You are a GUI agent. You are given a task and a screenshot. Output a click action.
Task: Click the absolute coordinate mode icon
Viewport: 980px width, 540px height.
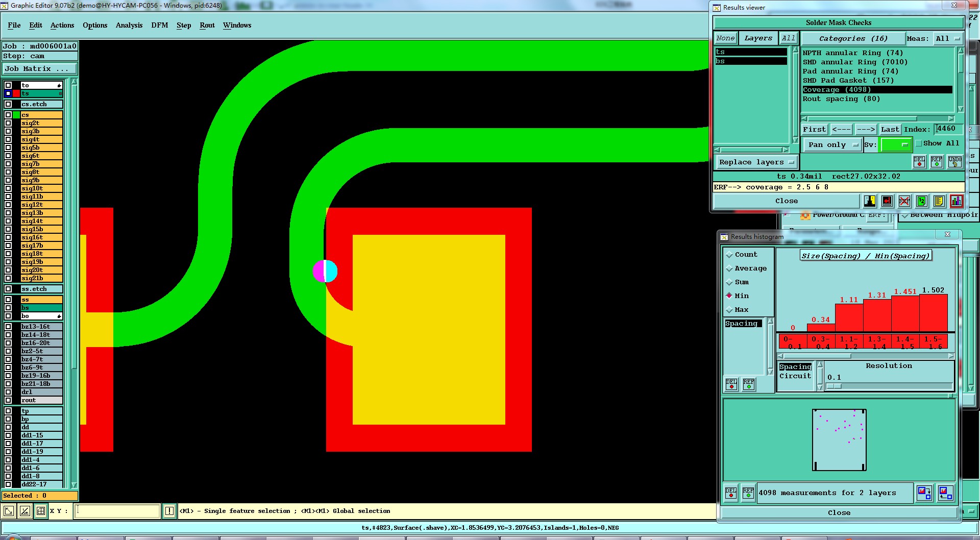click(9, 511)
